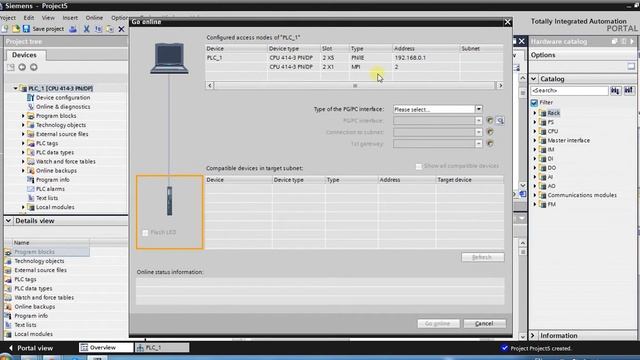Expand the CPU folder in catalog
640x360 pixels.
coord(535,131)
